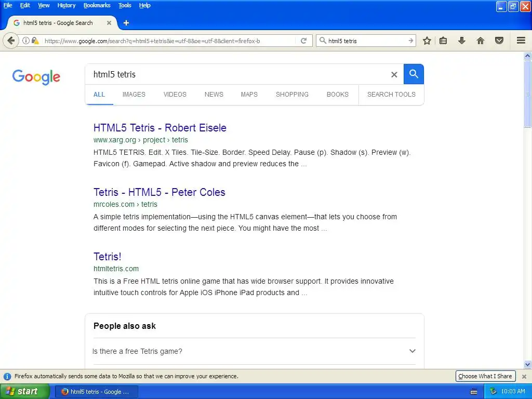Click the htmltetris.com URL
The image size is (532, 399).
(x=116, y=269)
